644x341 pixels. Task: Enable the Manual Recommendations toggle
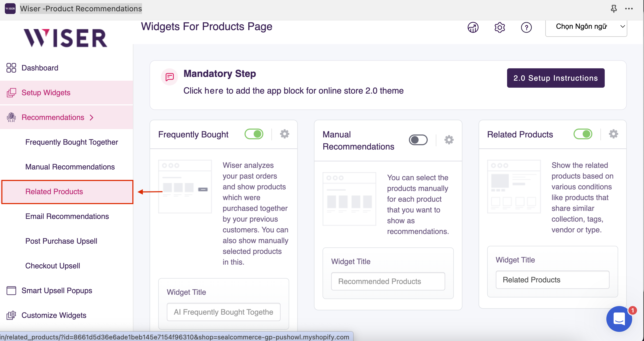click(418, 140)
